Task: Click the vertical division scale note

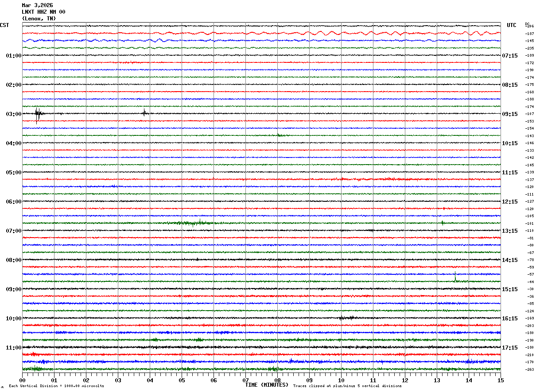Action: 56,386
